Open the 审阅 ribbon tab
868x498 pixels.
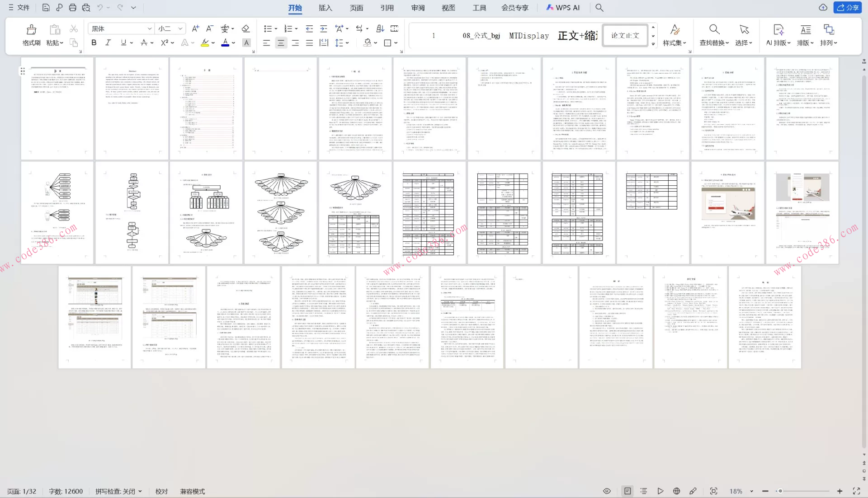click(418, 8)
